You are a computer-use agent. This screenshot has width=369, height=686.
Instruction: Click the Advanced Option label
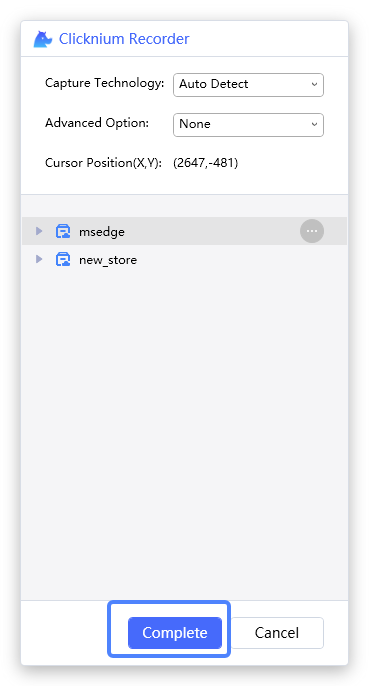pos(97,123)
